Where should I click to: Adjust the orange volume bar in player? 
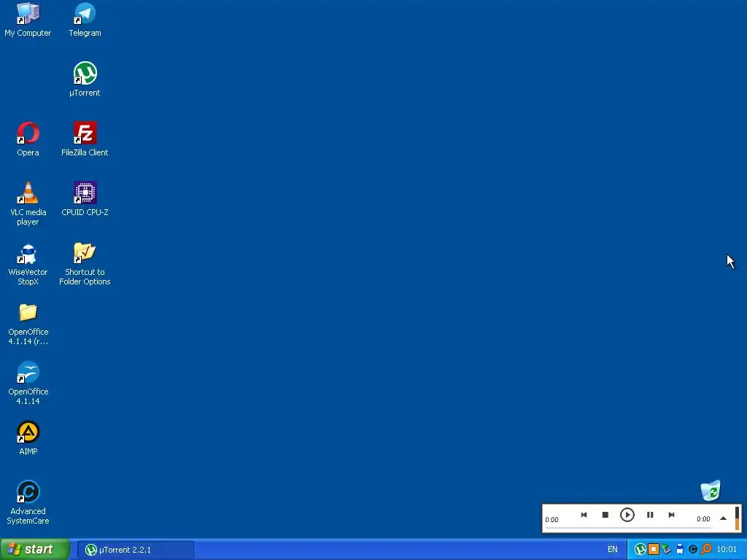pos(737,518)
